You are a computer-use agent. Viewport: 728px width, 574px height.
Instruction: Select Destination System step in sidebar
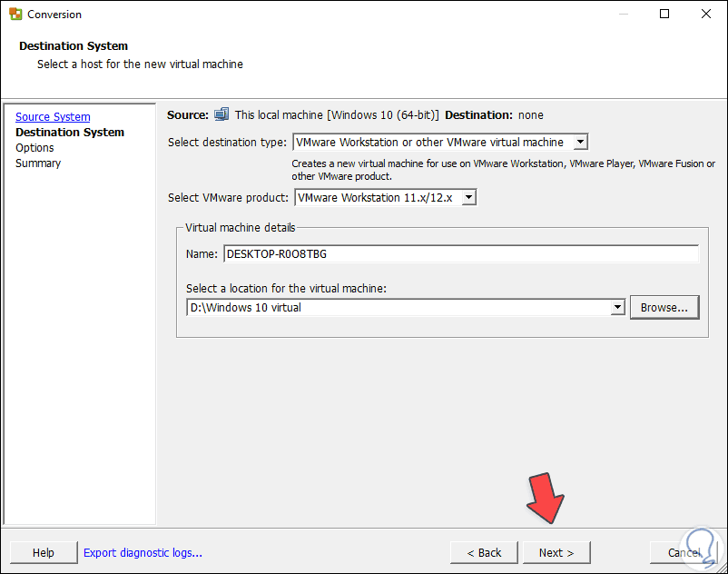click(x=70, y=132)
